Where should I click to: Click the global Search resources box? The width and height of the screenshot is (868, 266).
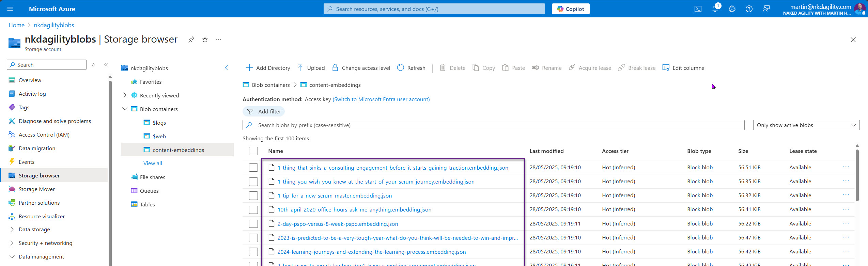click(x=434, y=9)
